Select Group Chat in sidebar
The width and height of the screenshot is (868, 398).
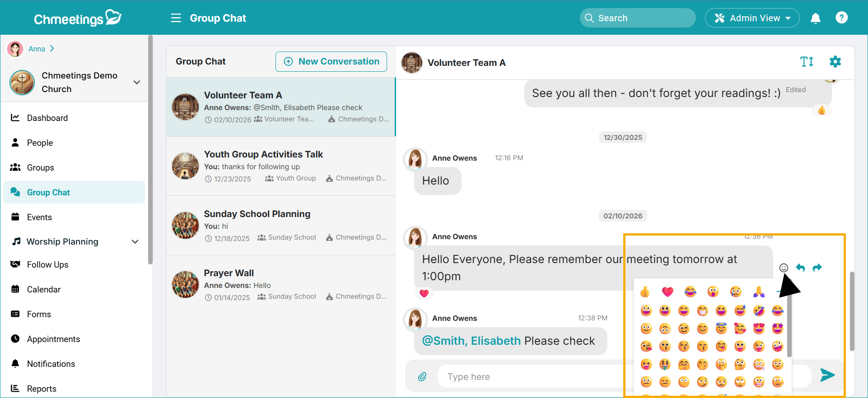pyautogui.click(x=74, y=192)
